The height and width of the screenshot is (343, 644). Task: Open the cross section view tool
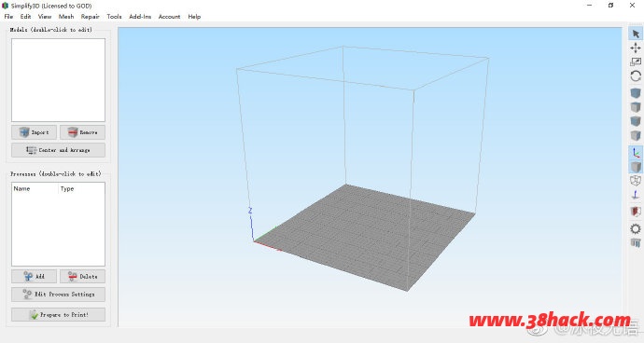tap(636, 211)
